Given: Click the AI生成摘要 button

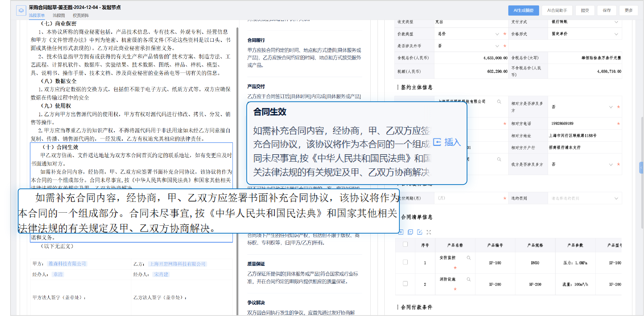Looking at the screenshot, I should coord(523,10).
